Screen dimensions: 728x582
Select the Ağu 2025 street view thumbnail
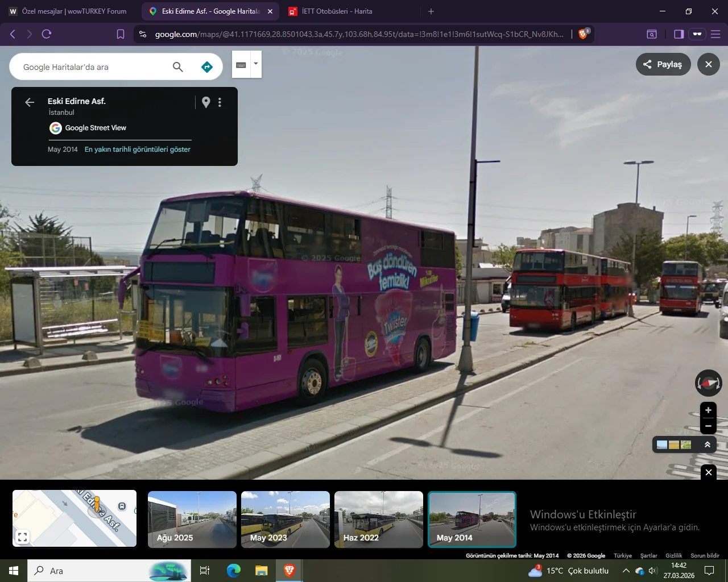[192, 519]
